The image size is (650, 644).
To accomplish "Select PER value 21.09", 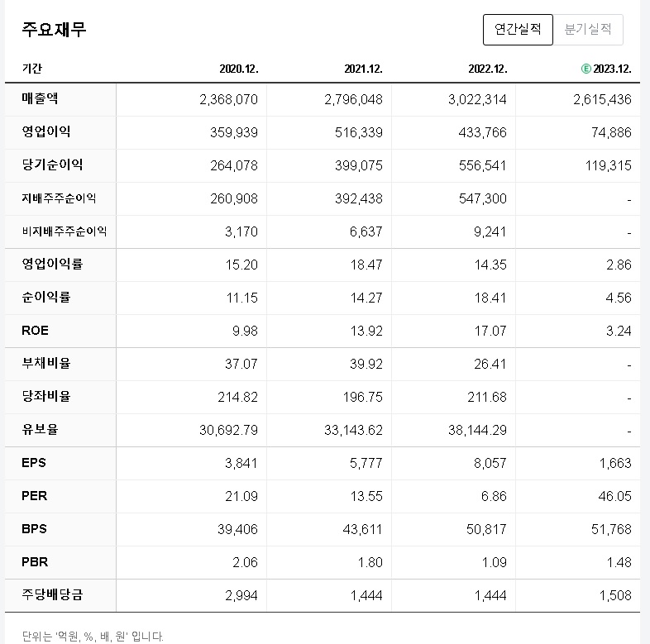I will [x=241, y=497].
